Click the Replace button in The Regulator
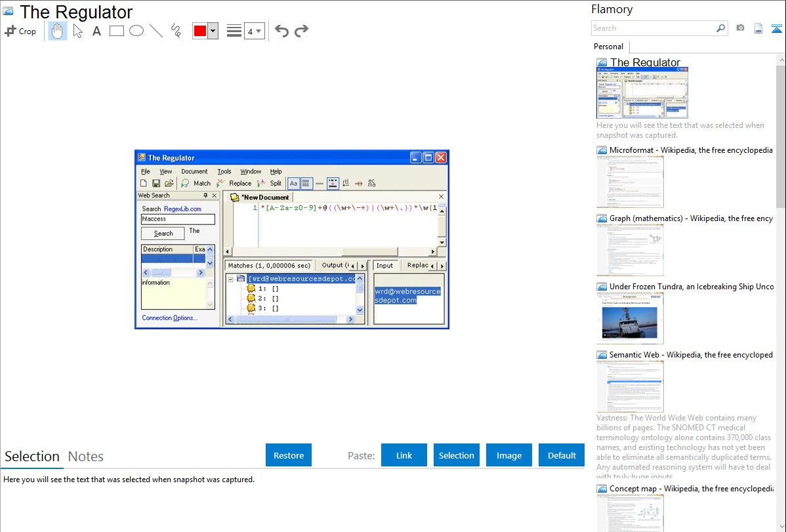Image resolution: width=786 pixels, height=532 pixels. point(234,184)
